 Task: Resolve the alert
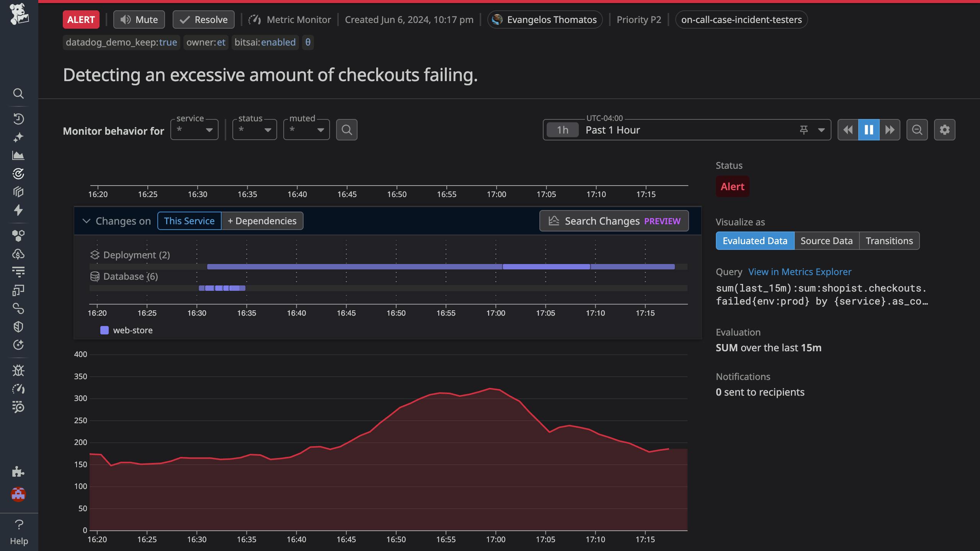[x=203, y=19]
